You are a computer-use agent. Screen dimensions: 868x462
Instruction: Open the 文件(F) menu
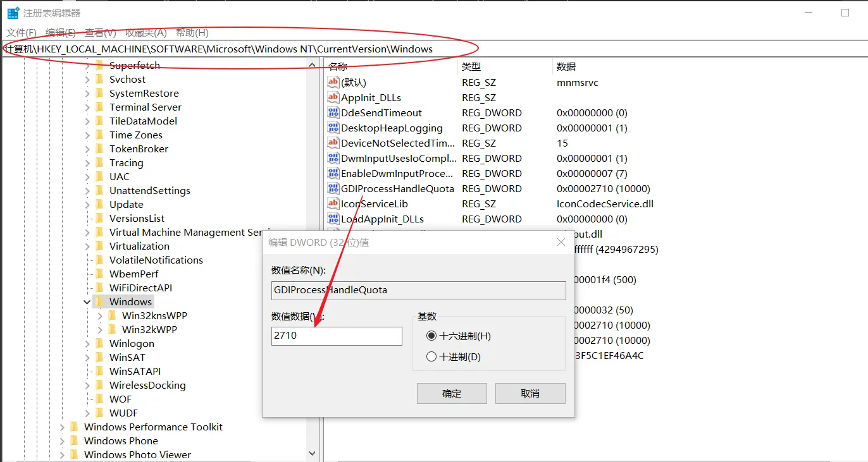pyautogui.click(x=22, y=33)
